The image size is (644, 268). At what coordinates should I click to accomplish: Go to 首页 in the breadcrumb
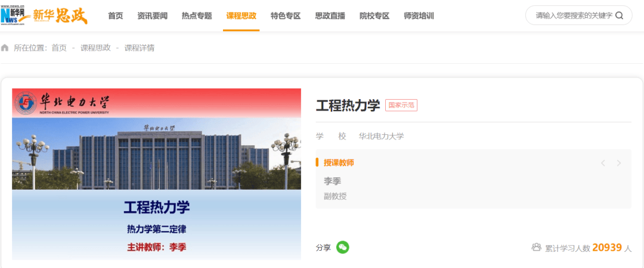[58, 48]
